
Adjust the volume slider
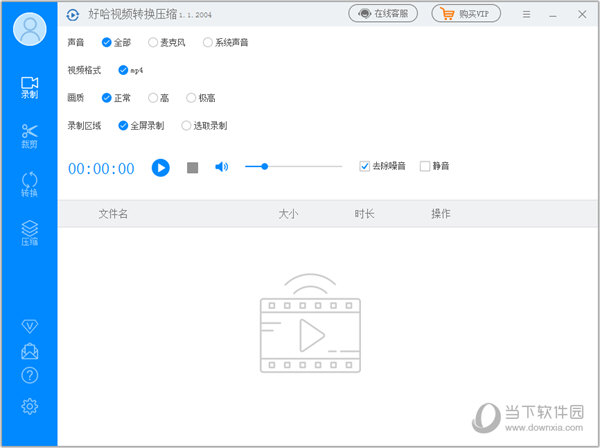click(x=264, y=167)
